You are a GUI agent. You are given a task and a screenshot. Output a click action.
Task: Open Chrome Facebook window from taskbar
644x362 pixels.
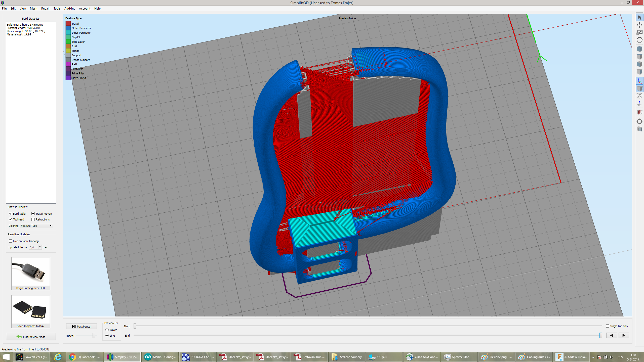85,357
